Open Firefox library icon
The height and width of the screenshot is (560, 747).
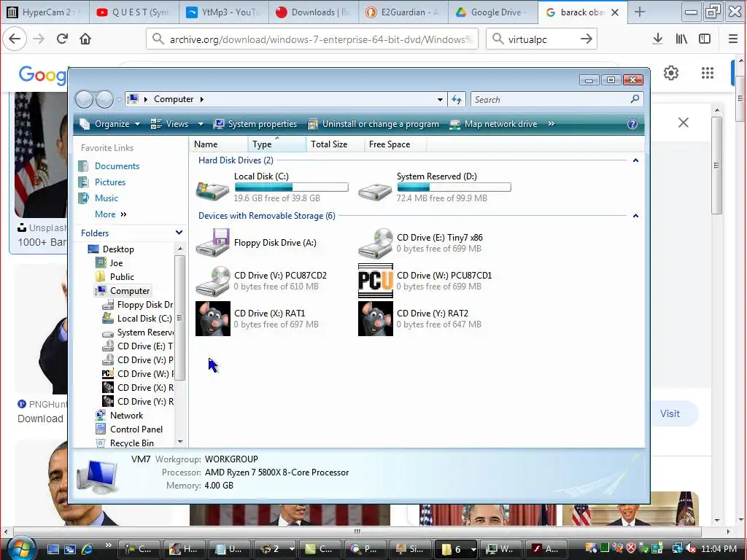tap(681, 39)
